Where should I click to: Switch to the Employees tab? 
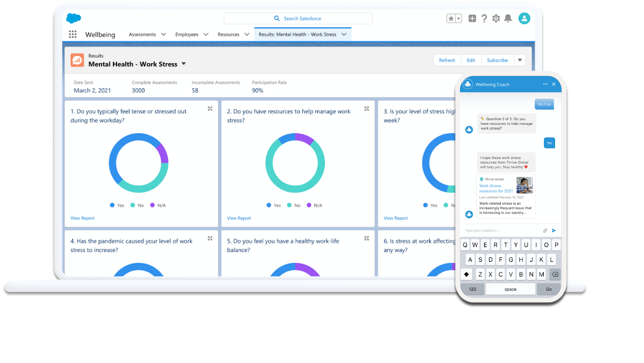187,34
